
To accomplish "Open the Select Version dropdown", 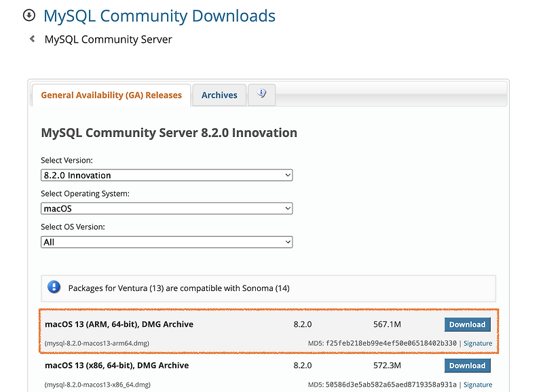I will (166, 175).
